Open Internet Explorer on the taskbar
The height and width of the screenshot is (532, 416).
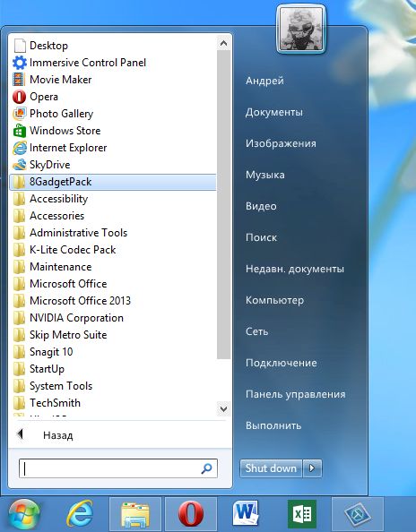pos(80,514)
